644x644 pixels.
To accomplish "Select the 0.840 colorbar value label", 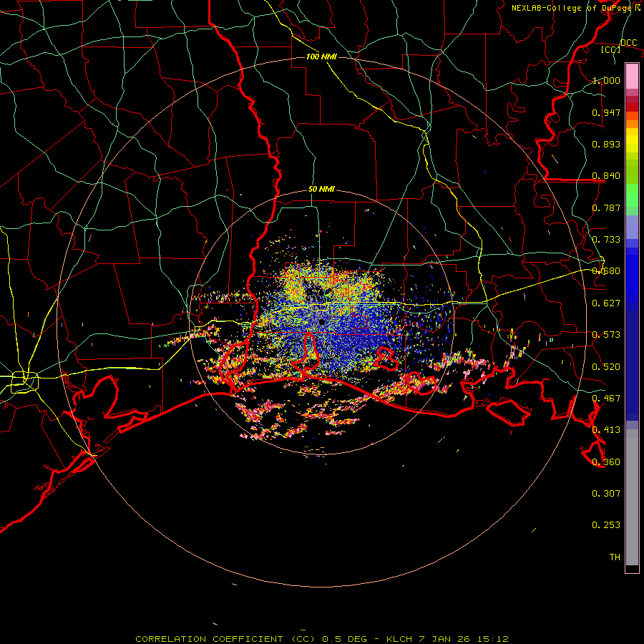I will (x=606, y=176).
